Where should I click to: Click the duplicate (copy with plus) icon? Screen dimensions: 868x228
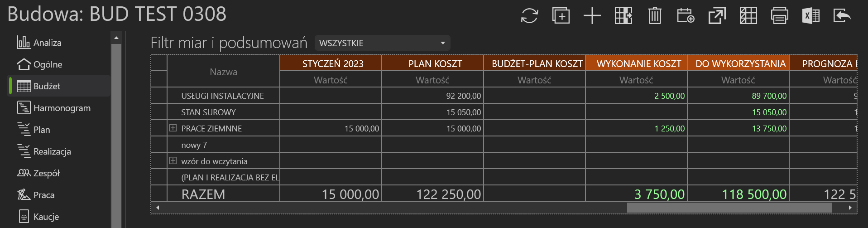click(561, 16)
